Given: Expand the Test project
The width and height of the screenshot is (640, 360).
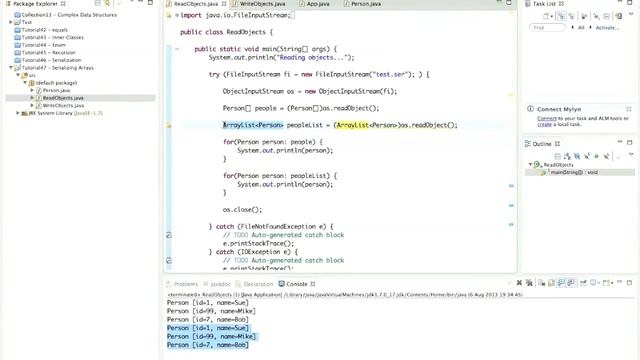Looking at the screenshot, I should [11, 22].
